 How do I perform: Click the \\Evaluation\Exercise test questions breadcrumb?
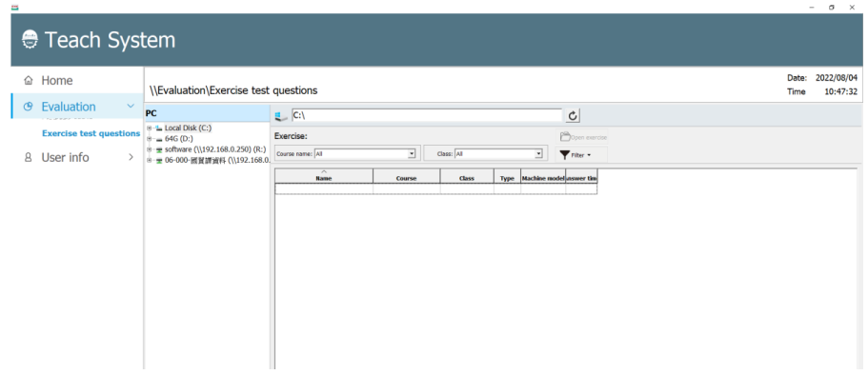[233, 90]
